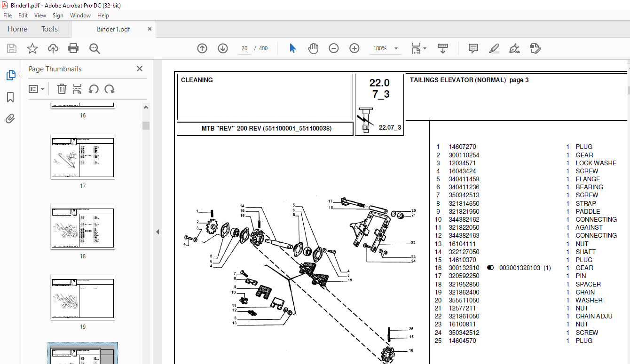Rotate pages counterclockwise
The height and width of the screenshot is (364, 630).
coord(94,89)
